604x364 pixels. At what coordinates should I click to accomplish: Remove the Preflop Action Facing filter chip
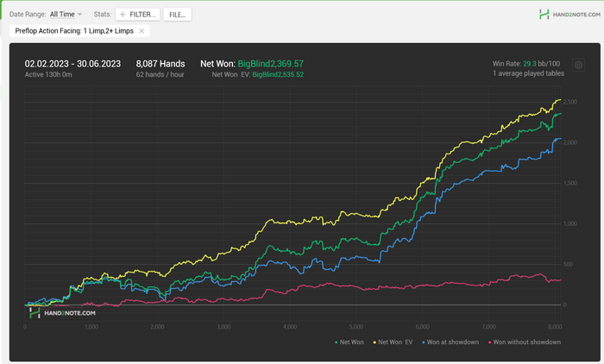click(x=142, y=31)
